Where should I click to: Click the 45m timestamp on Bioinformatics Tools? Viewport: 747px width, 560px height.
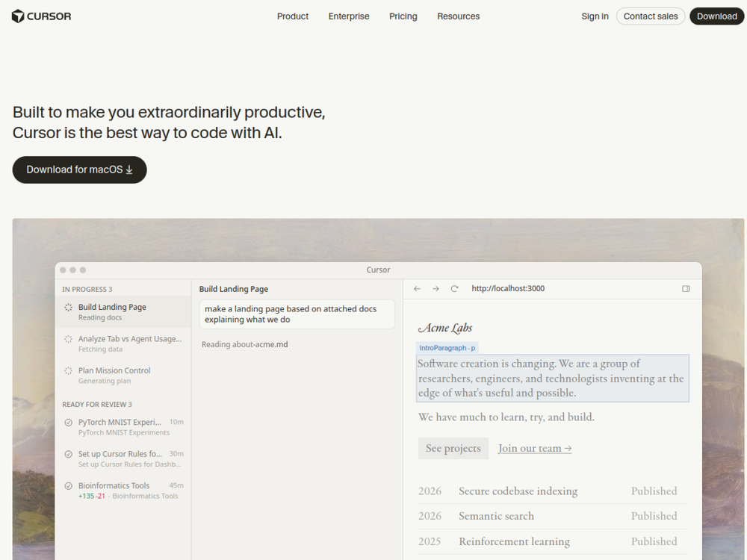176,486
